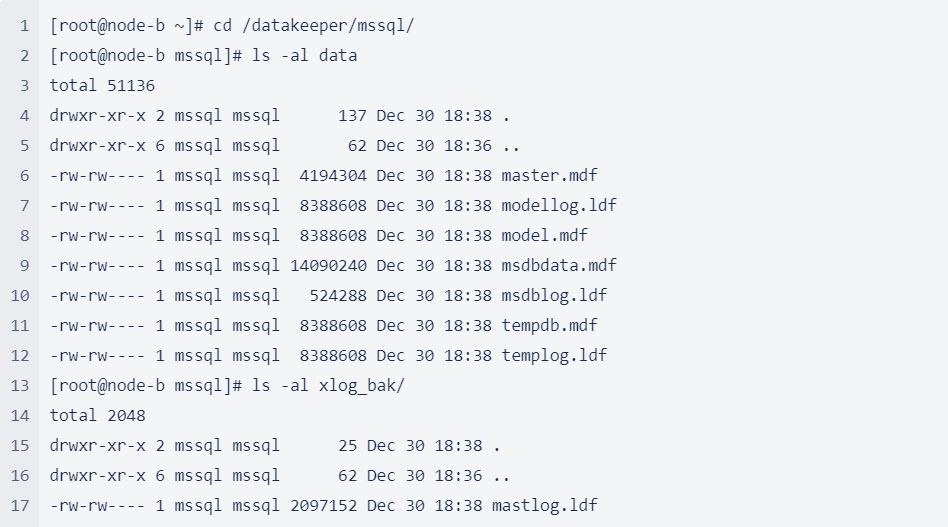Click line number 1 in gutter

click(24, 26)
